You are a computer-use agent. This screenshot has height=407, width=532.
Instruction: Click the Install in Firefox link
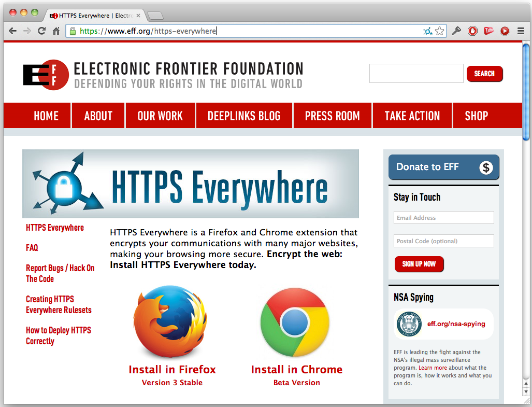point(172,369)
